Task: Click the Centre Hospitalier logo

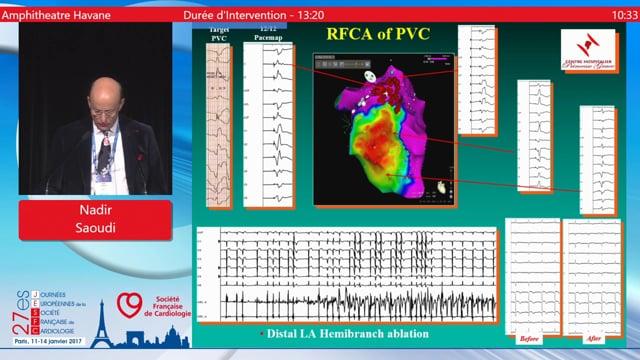Action: click(588, 49)
